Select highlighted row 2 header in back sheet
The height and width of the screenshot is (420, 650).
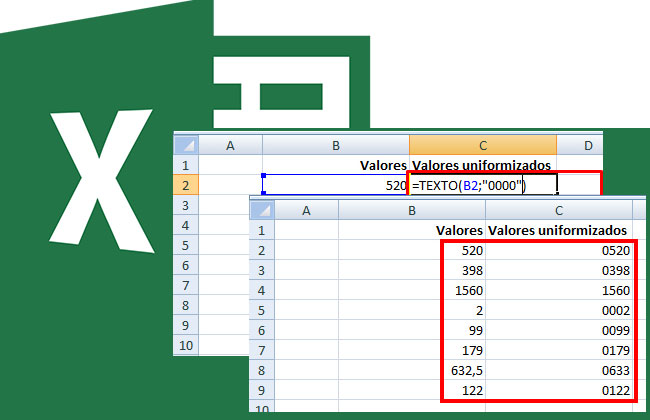186,185
